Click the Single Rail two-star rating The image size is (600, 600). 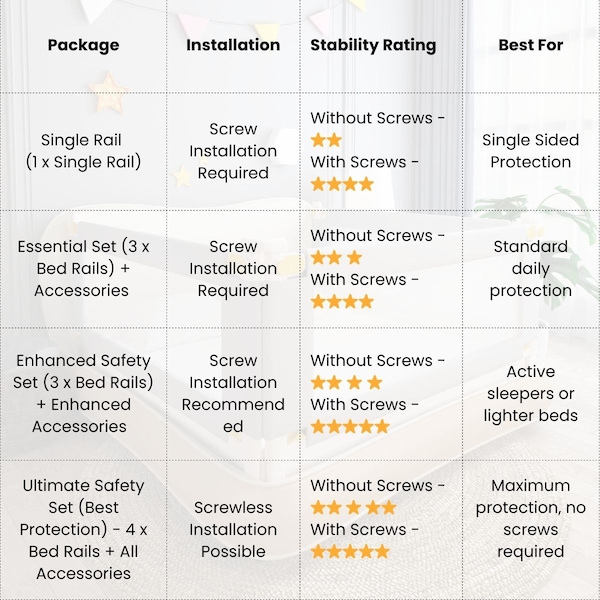coord(326,140)
